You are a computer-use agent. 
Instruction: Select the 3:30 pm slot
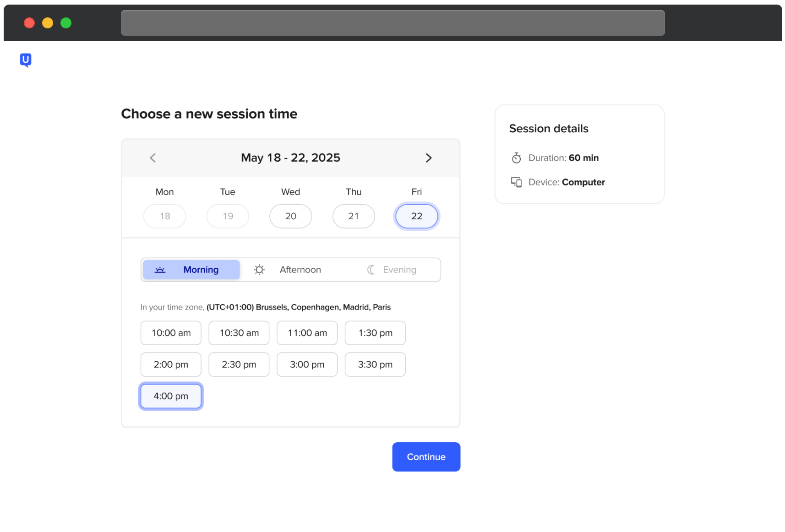tap(375, 364)
